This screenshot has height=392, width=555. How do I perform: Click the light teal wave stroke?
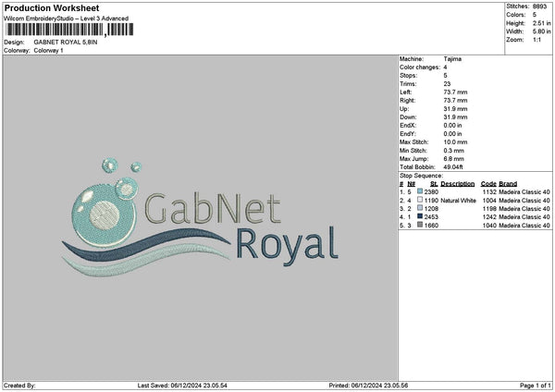pyautogui.click(x=145, y=260)
